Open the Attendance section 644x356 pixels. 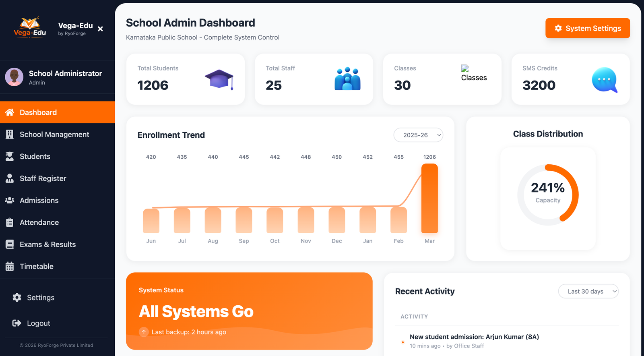[x=58, y=222]
